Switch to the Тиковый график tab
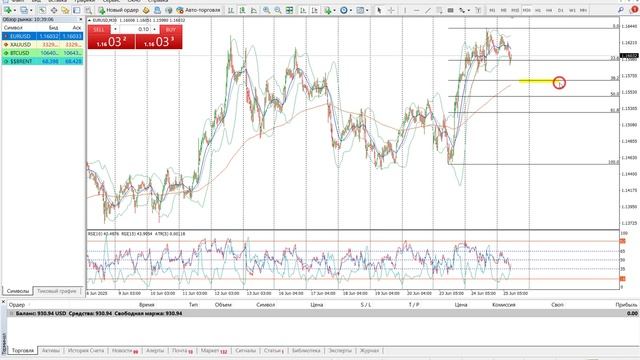Screen dimensions: 640x360 coord(56,291)
